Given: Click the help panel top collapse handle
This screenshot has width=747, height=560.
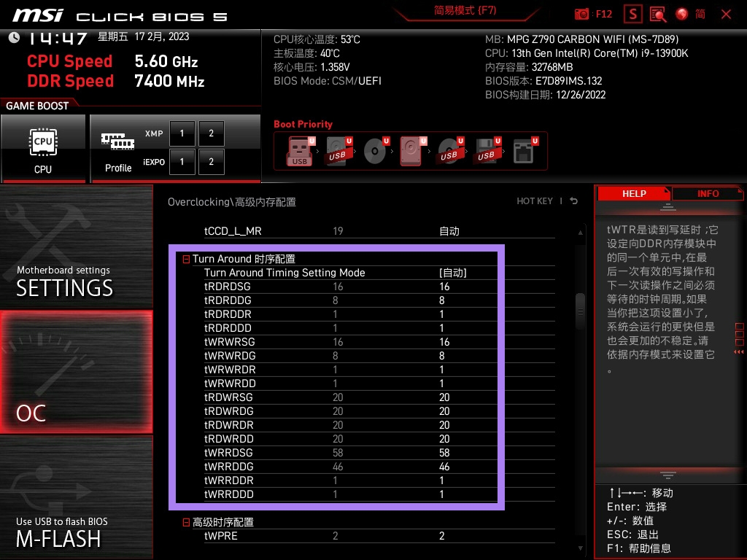Looking at the screenshot, I should 668,206.
